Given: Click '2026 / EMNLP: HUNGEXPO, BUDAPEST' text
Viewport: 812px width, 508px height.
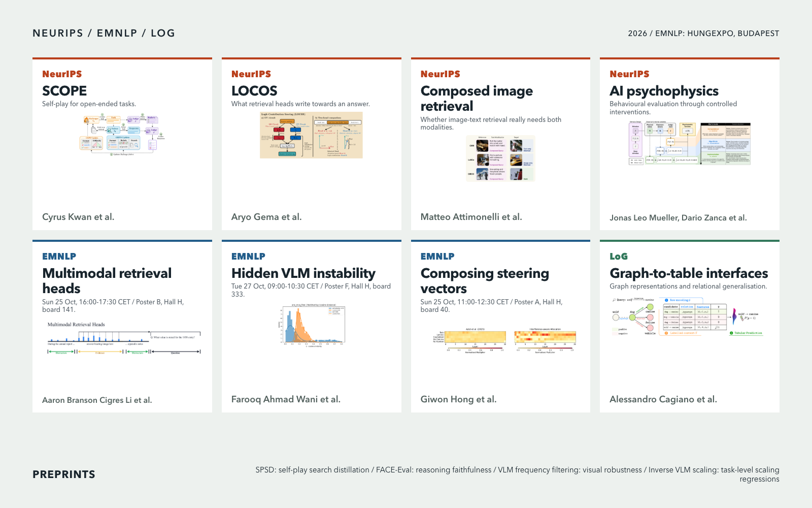Looking at the screenshot, I should point(703,34).
